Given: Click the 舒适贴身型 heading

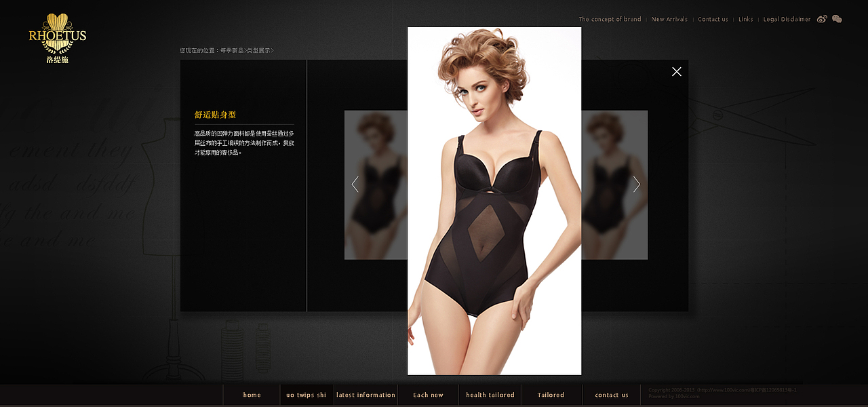Looking at the screenshot, I should click(215, 115).
